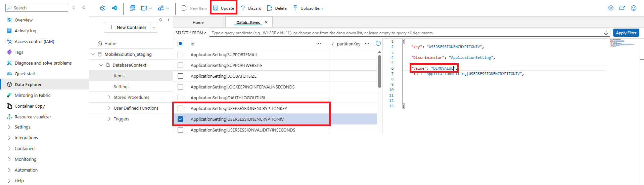Open Data Explorer in sidebar

(28, 84)
